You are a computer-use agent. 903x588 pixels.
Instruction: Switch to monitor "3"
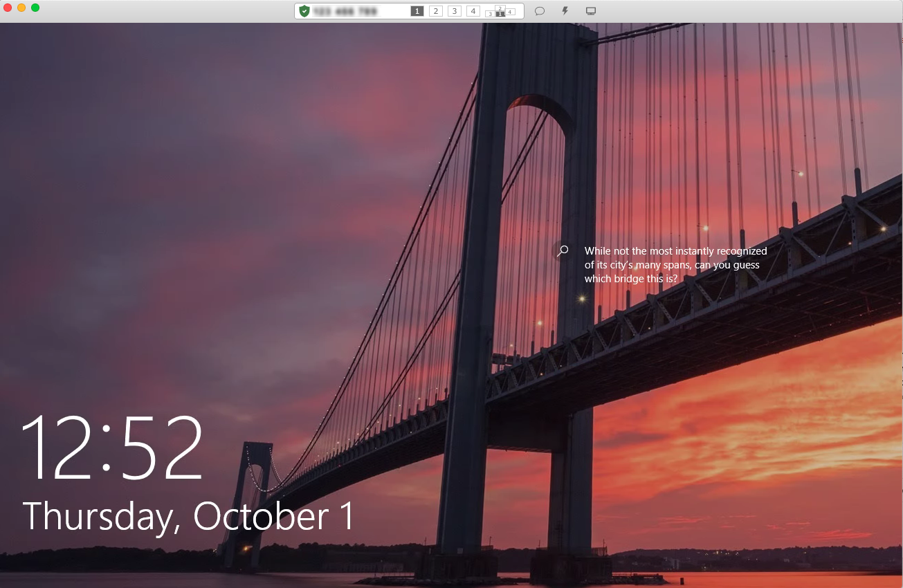(454, 10)
